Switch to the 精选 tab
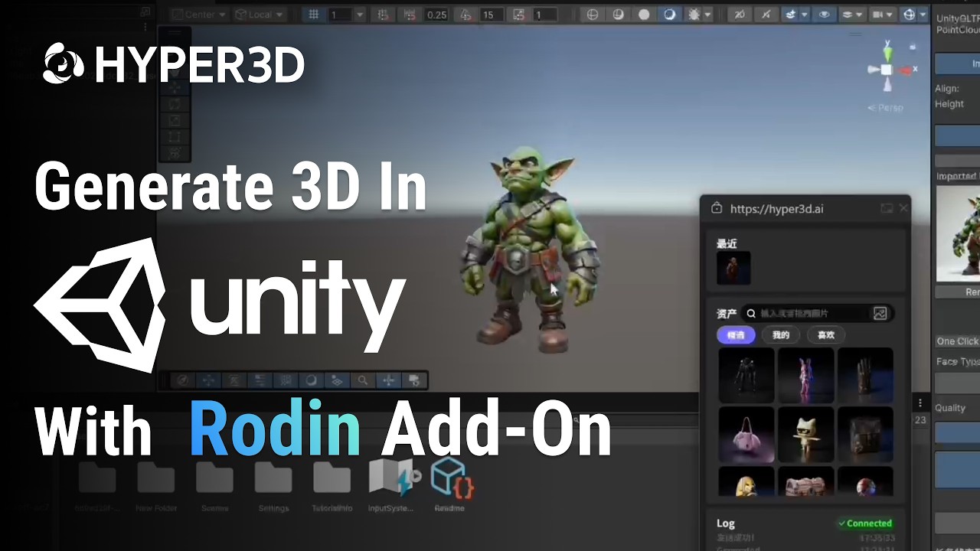Image resolution: width=980 pixels, height=551 pixels. (x=736, y=335)
